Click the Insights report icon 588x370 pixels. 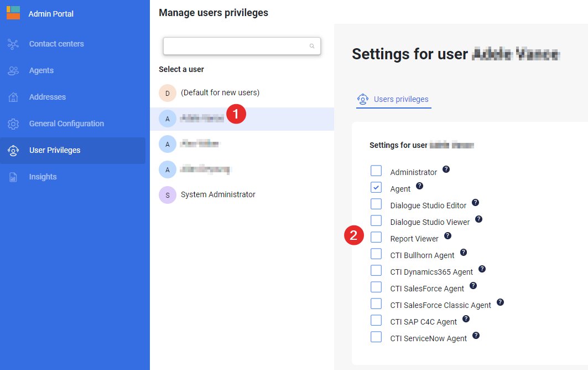pos(13,177)
